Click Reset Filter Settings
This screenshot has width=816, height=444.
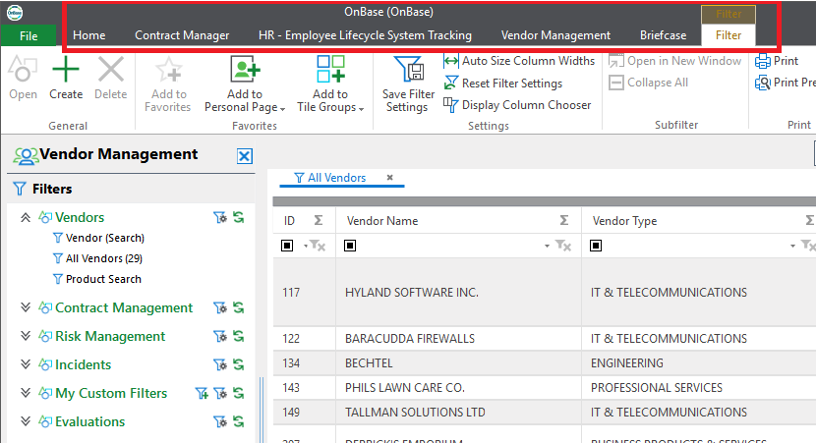click(x=503, y=83)
